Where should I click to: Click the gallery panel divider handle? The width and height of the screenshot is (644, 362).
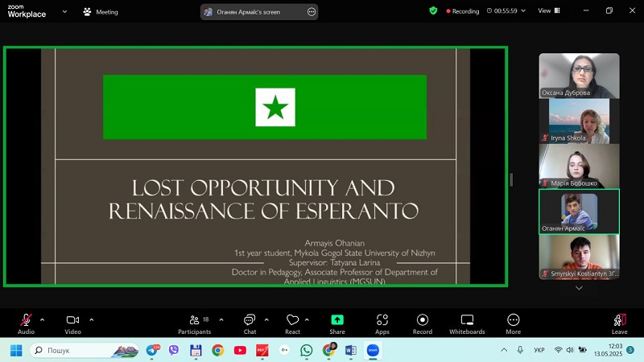tap(511, 179)
